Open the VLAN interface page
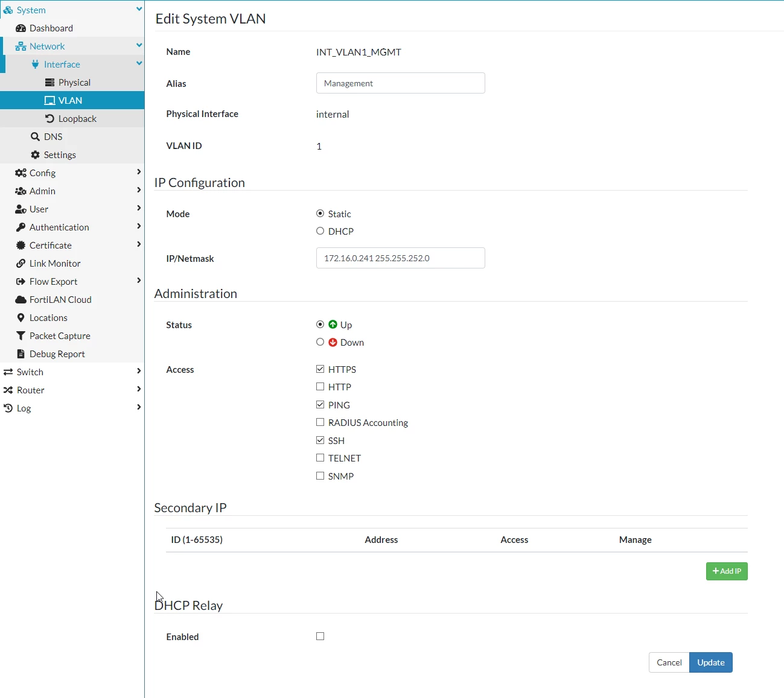The width and height of the screenshot is (784, 698). 72,100
